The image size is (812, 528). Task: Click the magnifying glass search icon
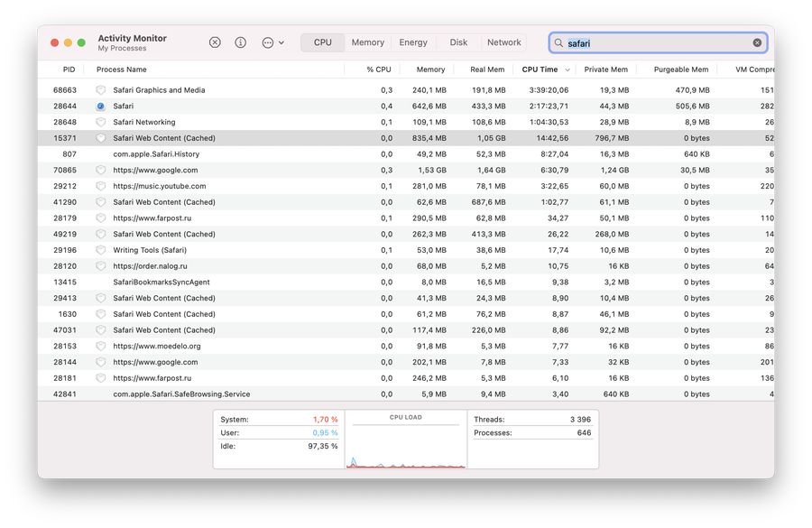click(559, 42)
